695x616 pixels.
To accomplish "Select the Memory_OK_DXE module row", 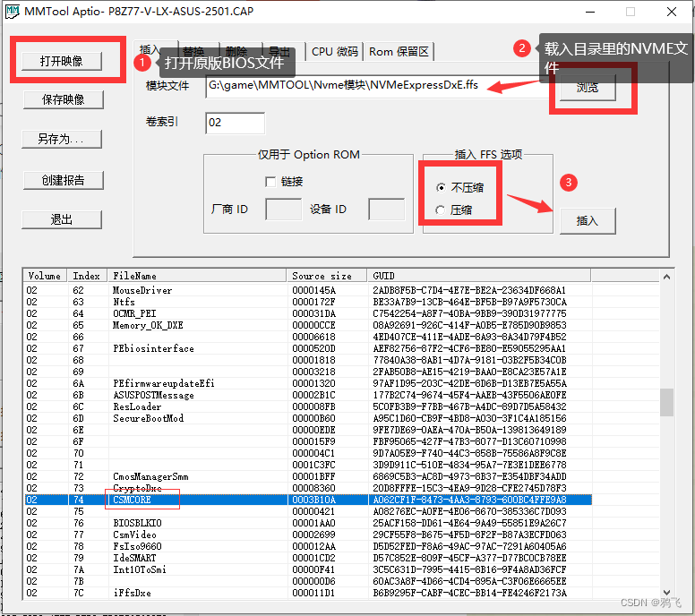I will coord(308,325).
